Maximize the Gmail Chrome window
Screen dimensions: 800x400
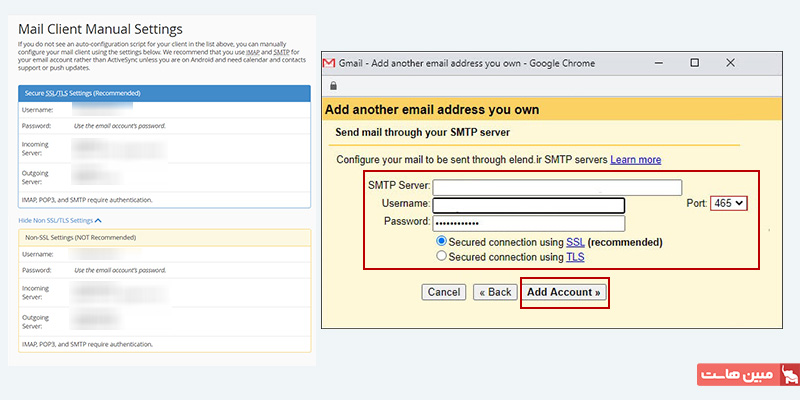click(x=694, y=63)
